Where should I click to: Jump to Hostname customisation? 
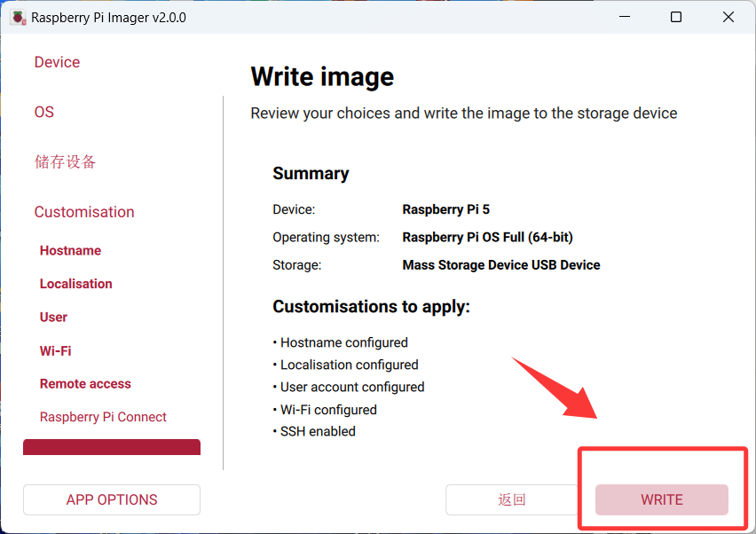70,251
